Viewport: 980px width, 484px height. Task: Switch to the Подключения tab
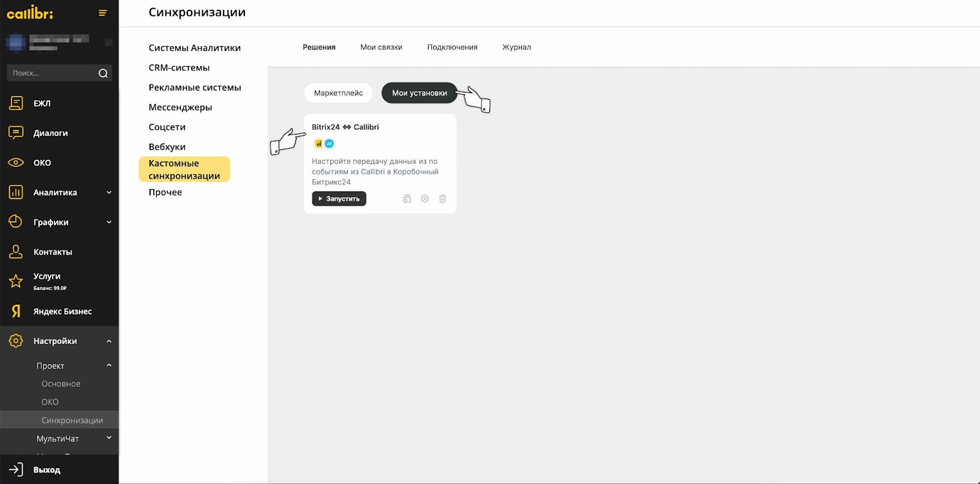coord(452,47)
